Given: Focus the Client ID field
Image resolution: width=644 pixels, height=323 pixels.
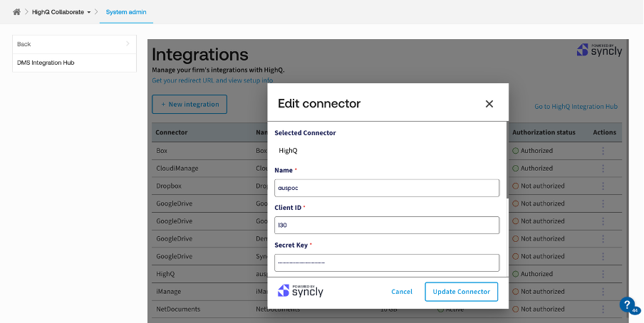Looking at the screenshot, I should click(x=387, y=226).
